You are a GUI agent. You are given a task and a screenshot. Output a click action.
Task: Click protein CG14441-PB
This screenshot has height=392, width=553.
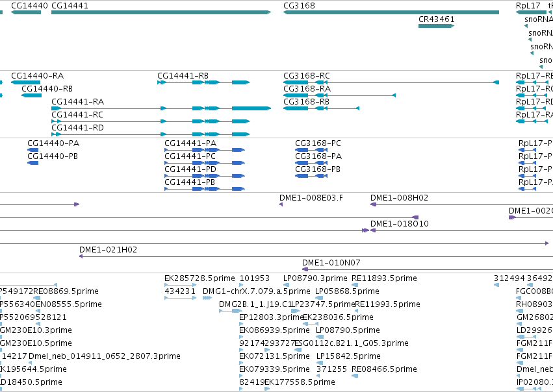[x=190, y=182]
